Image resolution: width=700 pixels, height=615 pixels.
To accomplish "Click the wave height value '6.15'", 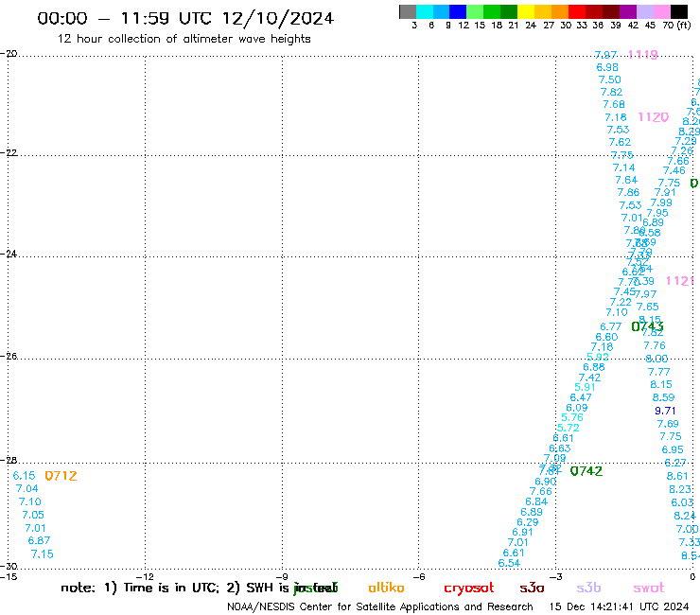I will 24,476.
